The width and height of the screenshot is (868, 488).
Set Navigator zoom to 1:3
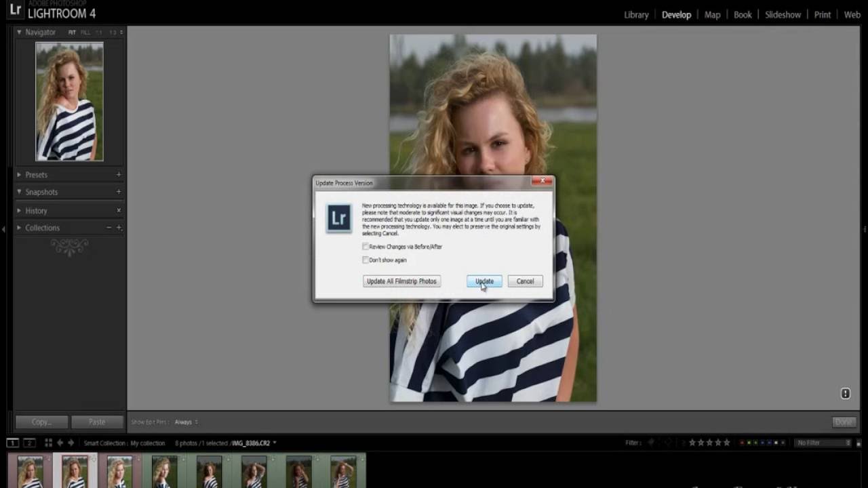point(113,33)
